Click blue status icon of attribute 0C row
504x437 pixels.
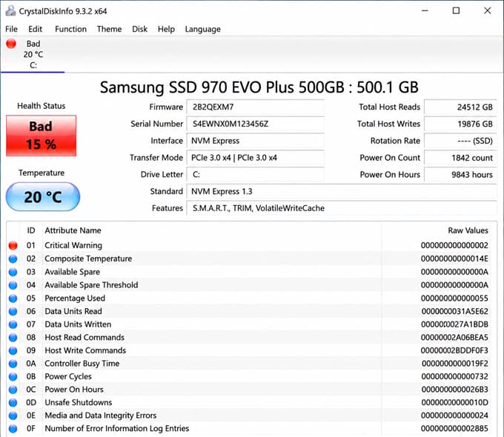[13, 390]
